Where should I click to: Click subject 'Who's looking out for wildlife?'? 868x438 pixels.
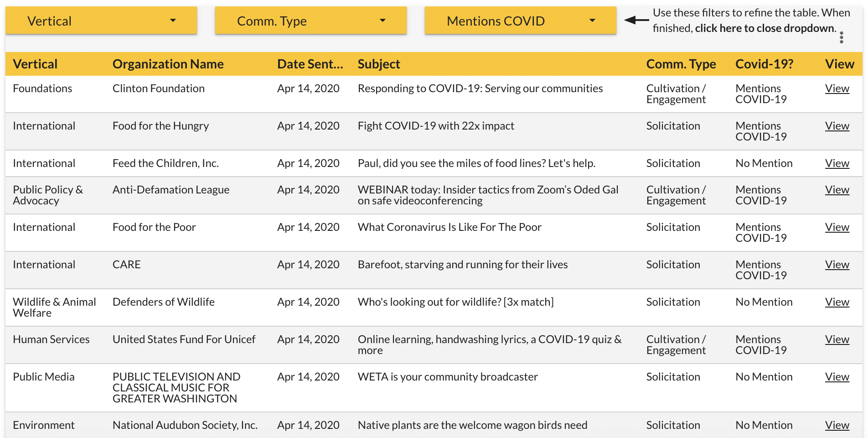tap(456, 302)
